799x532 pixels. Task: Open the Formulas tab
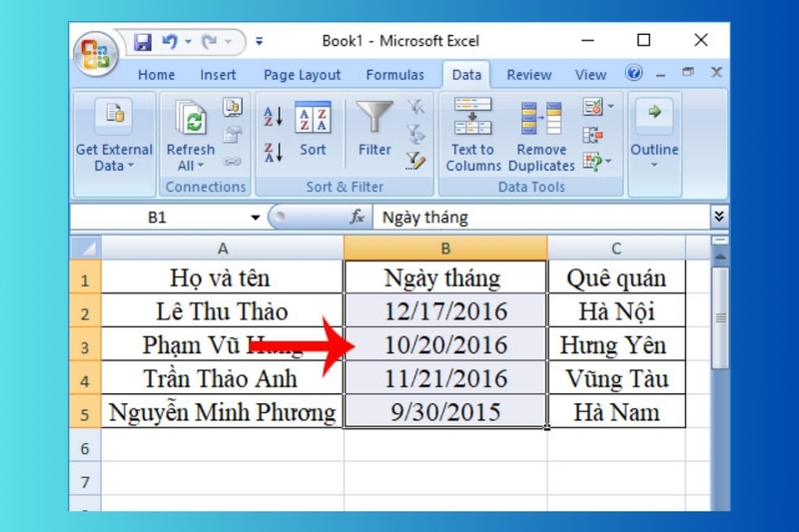coord(395,75)
